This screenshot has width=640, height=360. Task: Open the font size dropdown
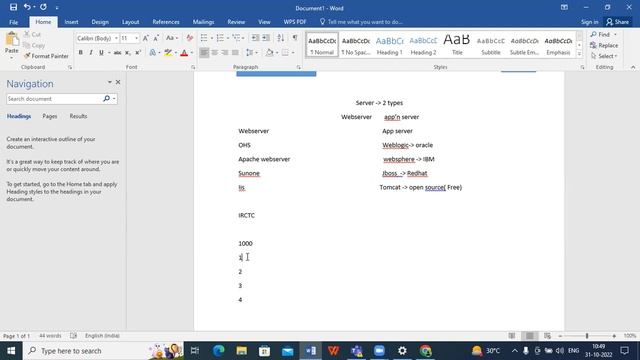tap(136, 38)
